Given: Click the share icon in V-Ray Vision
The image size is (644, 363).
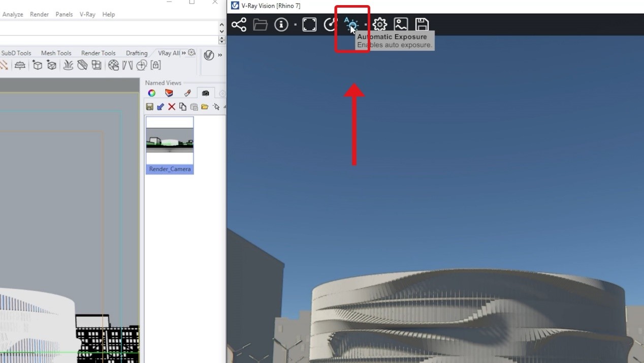Looking at the screenshot, I should [x=239, y=24].
